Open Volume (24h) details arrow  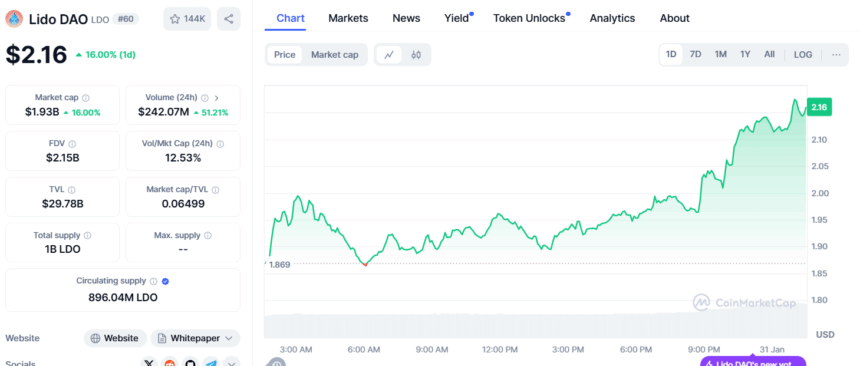pos(217,98)
